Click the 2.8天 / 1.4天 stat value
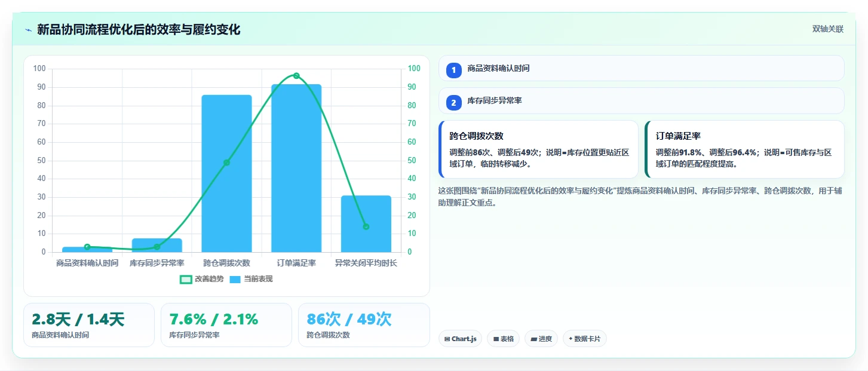 pos(78,319)
